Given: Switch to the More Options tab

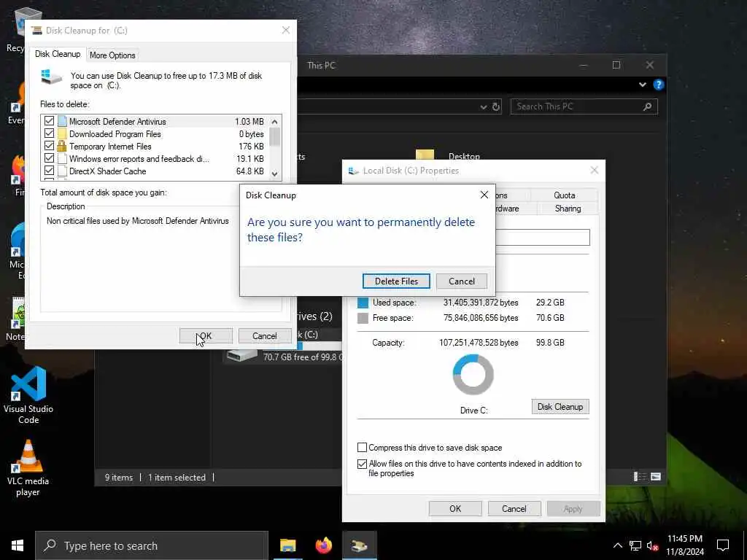Looking at the screenshot, I should tap(112, 55).
